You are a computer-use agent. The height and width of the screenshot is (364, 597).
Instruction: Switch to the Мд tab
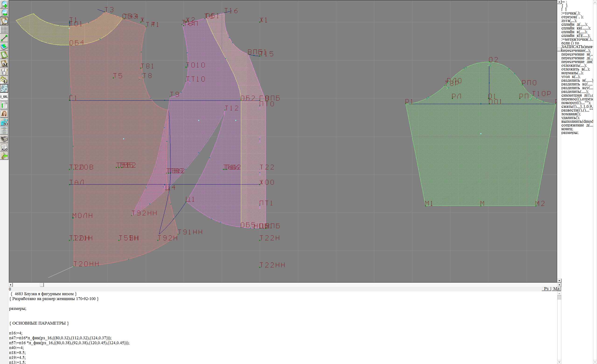[x=556, y=289]
